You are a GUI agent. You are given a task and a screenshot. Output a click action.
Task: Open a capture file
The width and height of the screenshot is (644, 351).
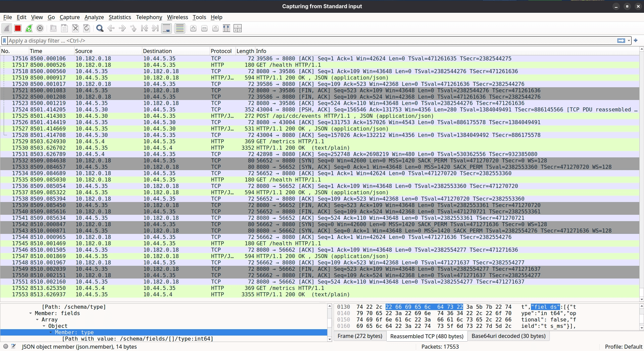click(x=53, y=29)
